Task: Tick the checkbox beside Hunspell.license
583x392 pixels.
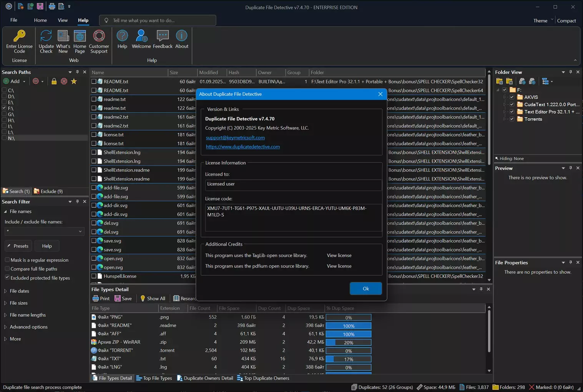Action: [94, 276]
